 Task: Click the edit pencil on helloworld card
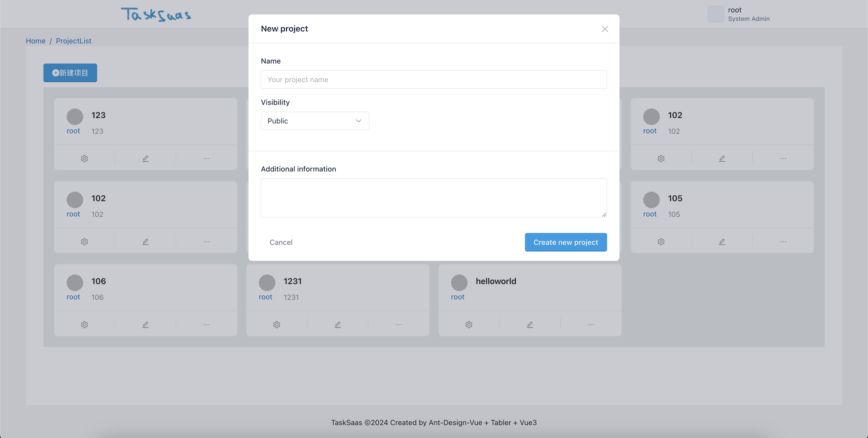point(530,324)
